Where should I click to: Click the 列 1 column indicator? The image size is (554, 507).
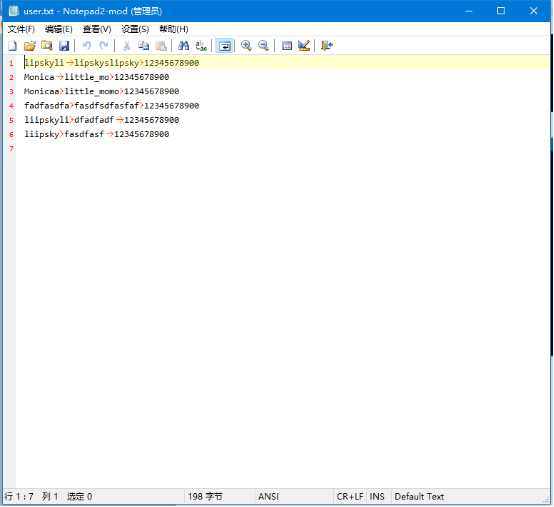click(50, 497)
